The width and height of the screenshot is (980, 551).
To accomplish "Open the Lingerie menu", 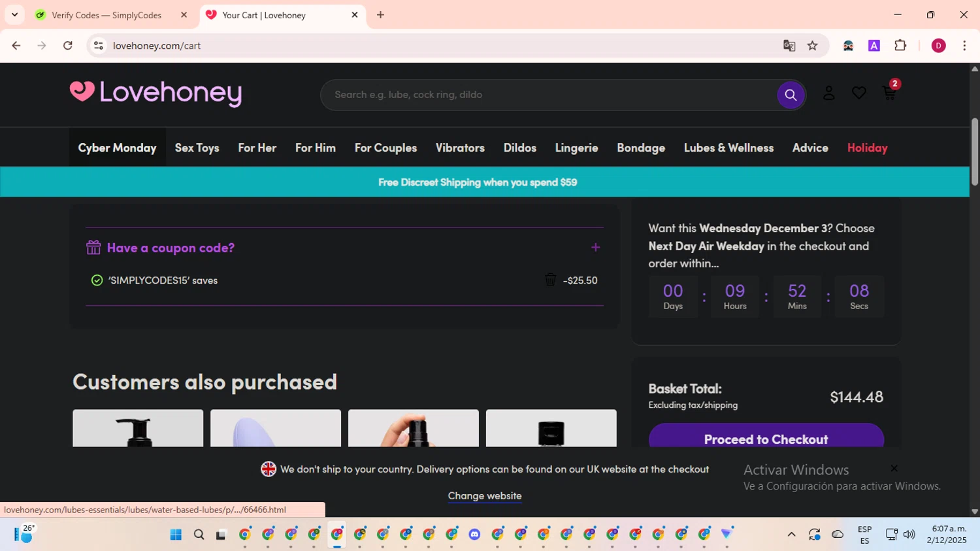I will (x=576, y=148).
